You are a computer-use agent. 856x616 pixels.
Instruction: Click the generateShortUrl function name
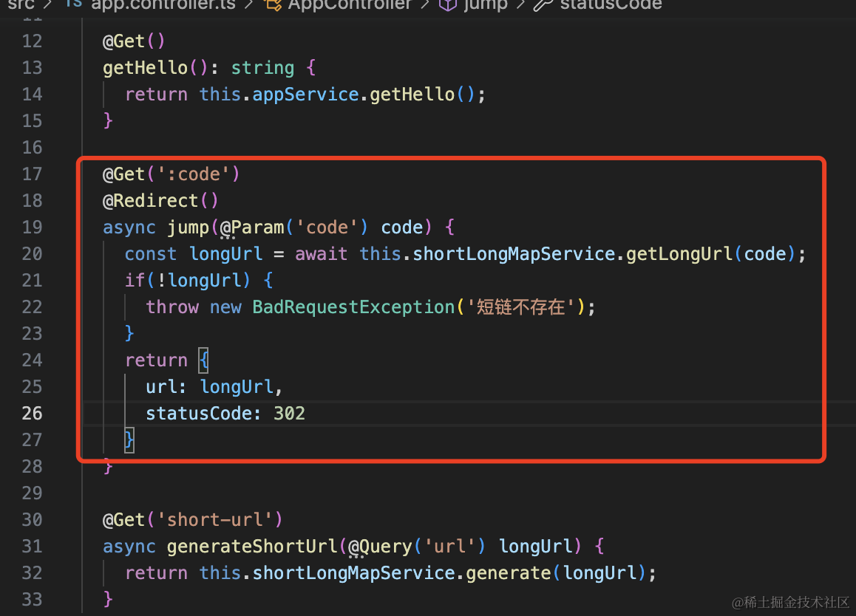(251, 546)
